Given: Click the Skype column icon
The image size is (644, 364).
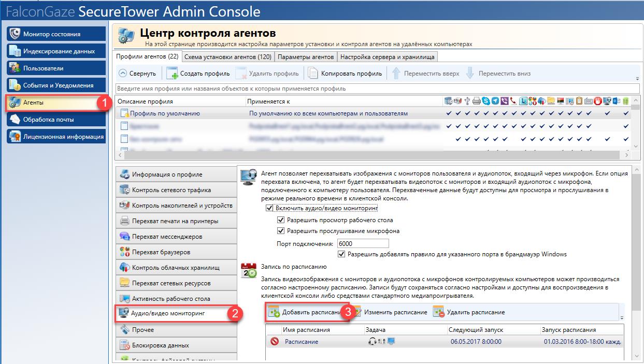Looking at the screenshot, I should tap(486, 101).
